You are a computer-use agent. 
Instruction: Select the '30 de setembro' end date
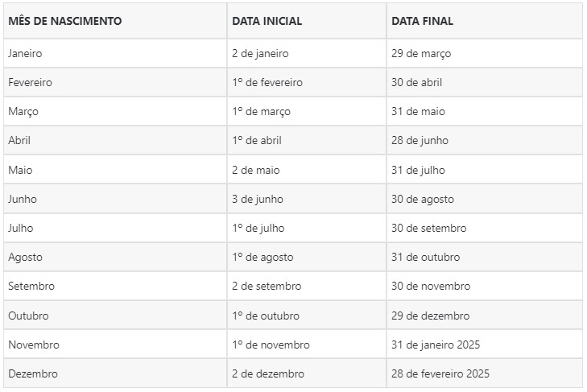pyautogui.click(x=428, y=228)
